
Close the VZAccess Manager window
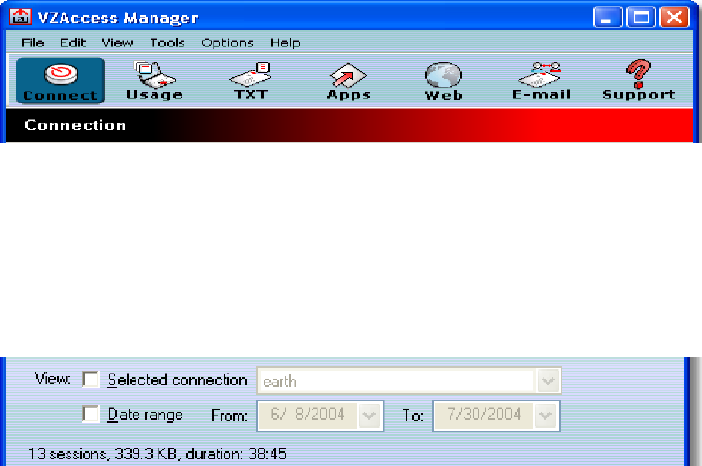(674, 17)
